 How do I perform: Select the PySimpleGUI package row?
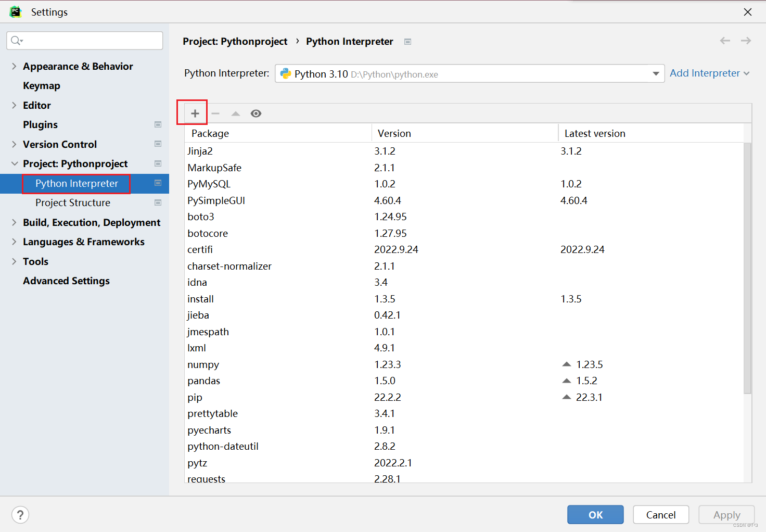pos(464,200)
